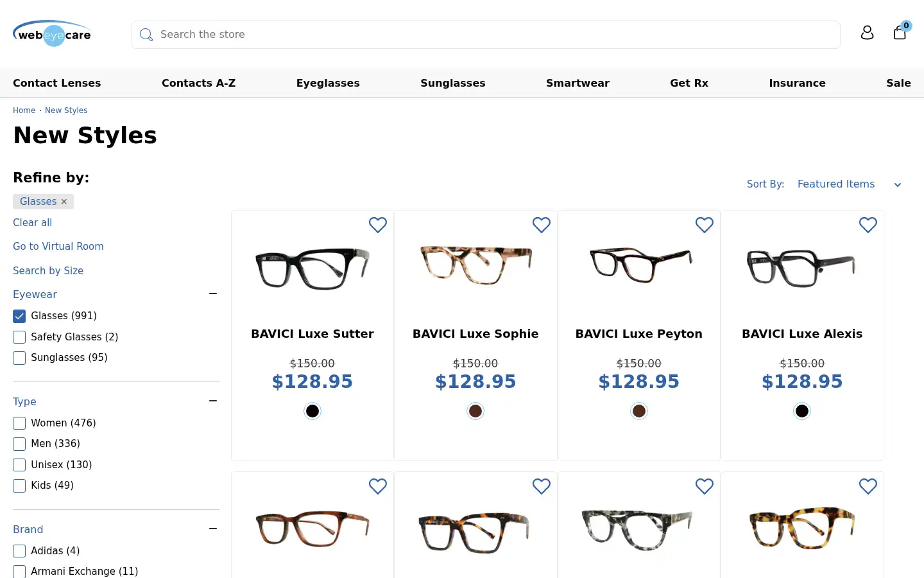Click the search magnifier icon

pos(146,35)
